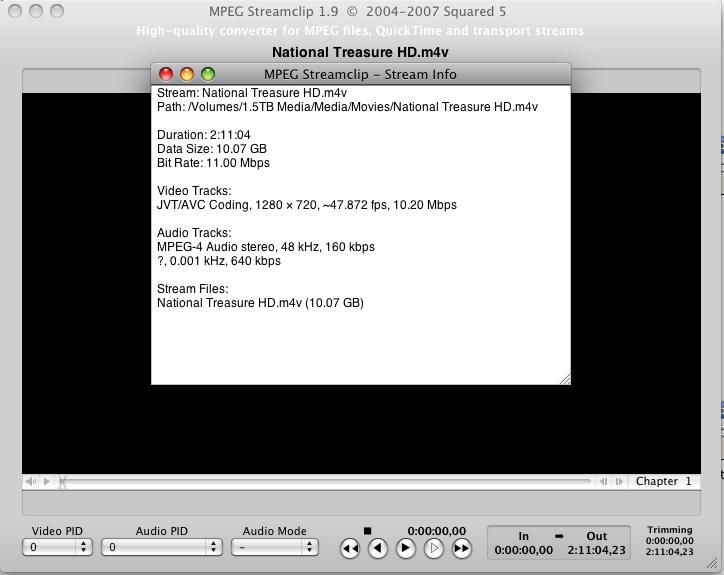Click the current time 0:00:00,00 above controls
The width and height of the screenshot is (724, 575).
[x=436, y=531]
